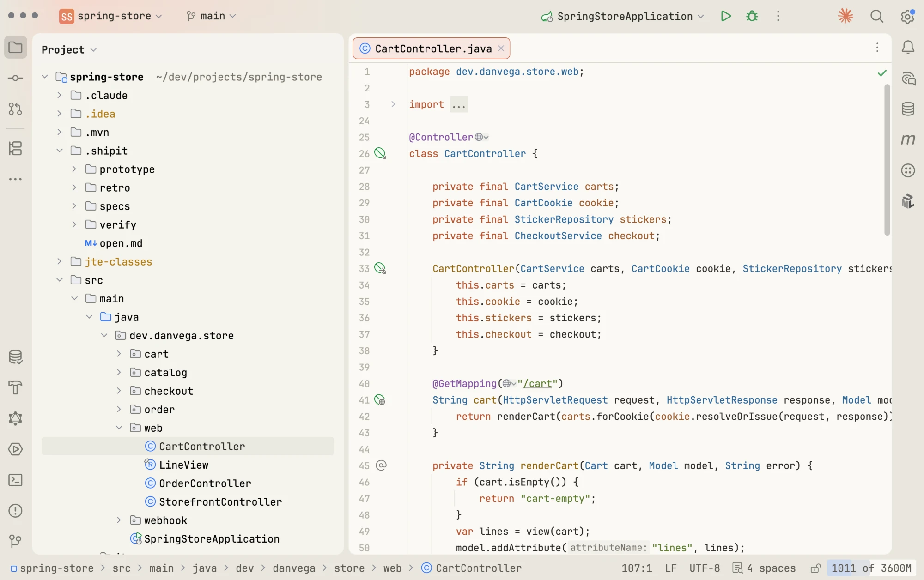Click the editor vertical scrollbar
Viewport: 924px width, 580px height.
pos(887,160)
